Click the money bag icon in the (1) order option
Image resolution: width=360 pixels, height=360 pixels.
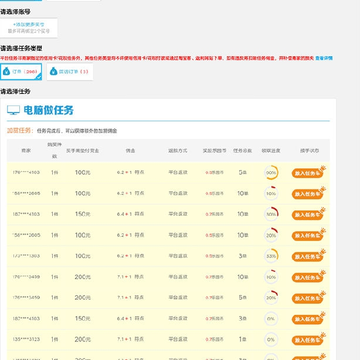pos(53,71)
